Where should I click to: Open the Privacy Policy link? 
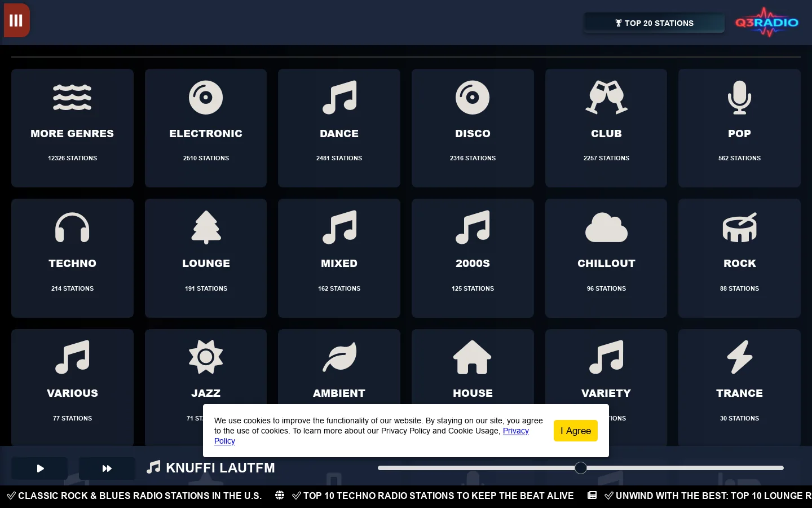(x=516, y=431)
